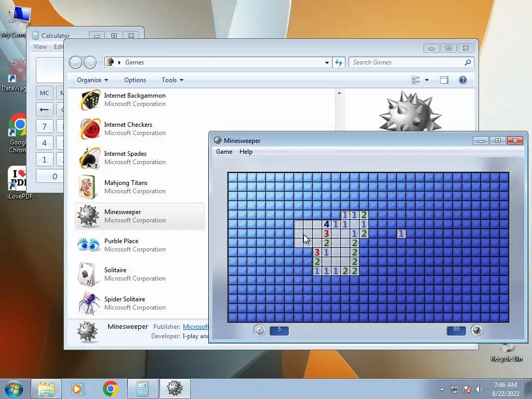Image resolution: width=532 pixels, height=399 pixels.
Task: Open the view options dropdown arrow
Action: pos(427,80)
